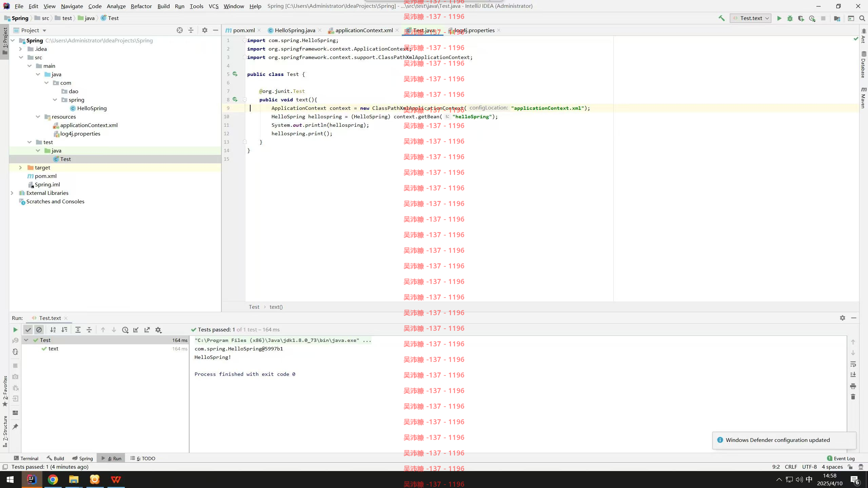The width and height of the screenshot is (868, 488).
Task: Toggle auto-test icon in Run sidebar
Action: coord(15,352)
